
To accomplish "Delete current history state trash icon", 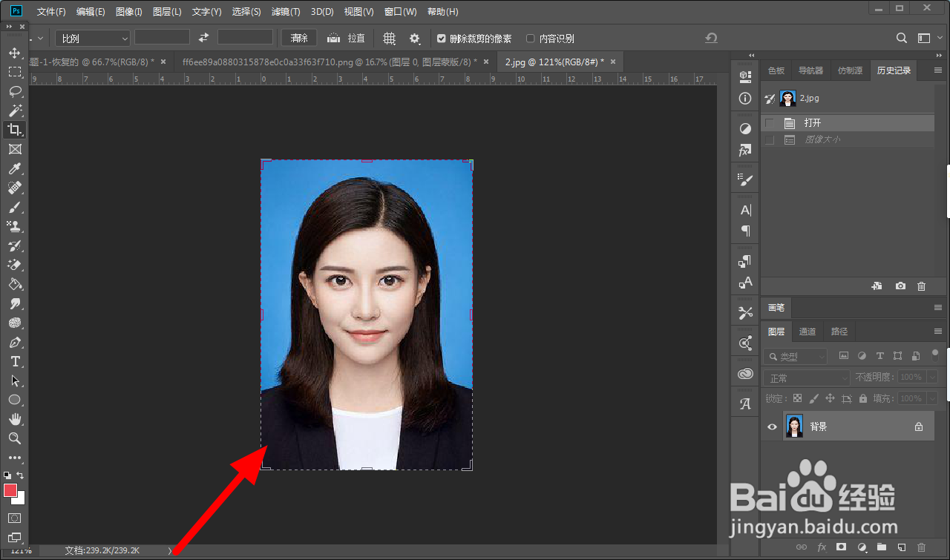I will [x=921, y=286].
